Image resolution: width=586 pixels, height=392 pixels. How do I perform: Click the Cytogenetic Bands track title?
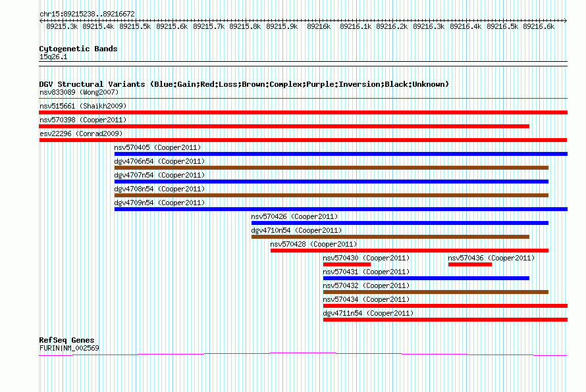point(78,49)
